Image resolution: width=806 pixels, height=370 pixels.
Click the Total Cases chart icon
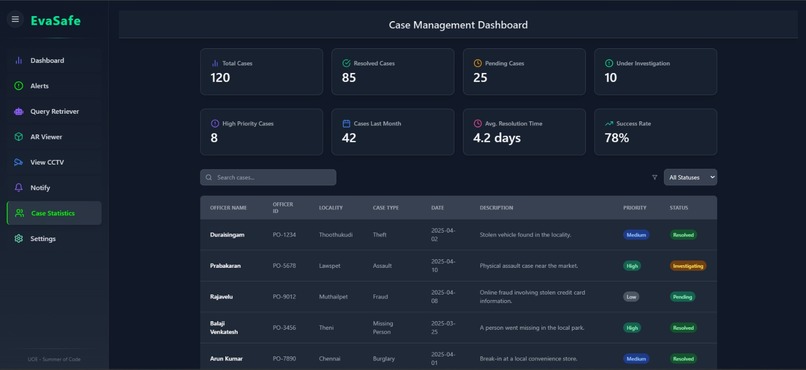[215, 63]
